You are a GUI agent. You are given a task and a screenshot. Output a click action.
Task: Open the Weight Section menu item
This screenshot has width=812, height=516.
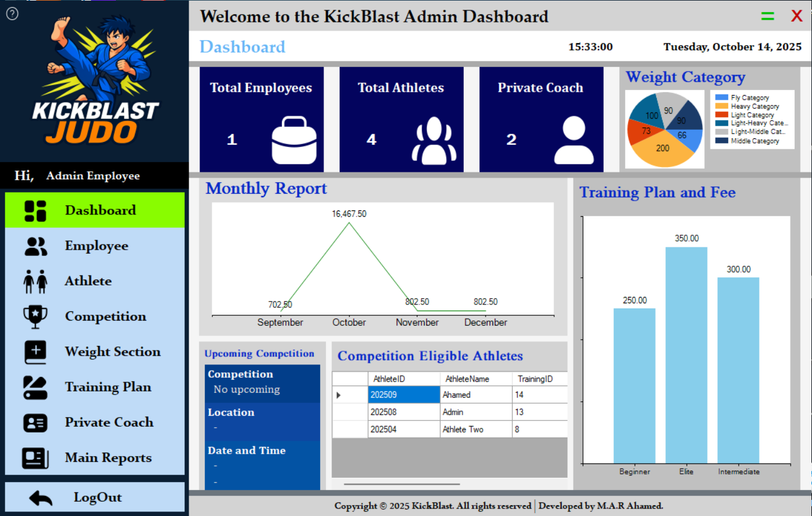point(112,352)
